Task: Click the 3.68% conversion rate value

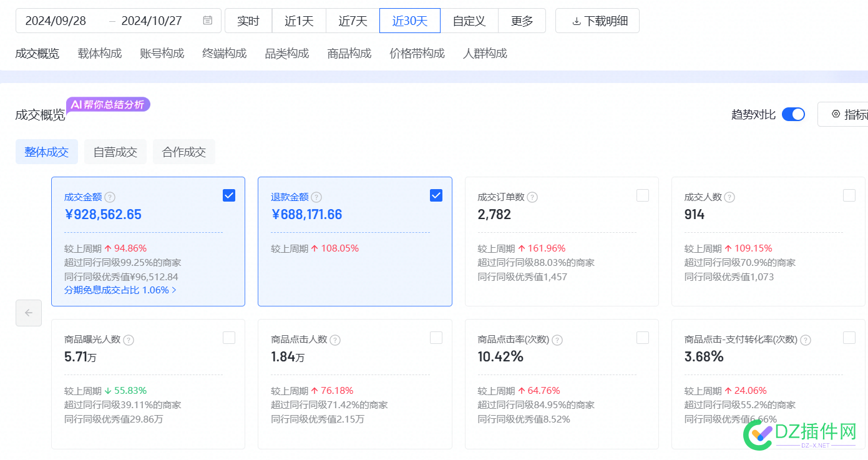Action: [704, 357]
